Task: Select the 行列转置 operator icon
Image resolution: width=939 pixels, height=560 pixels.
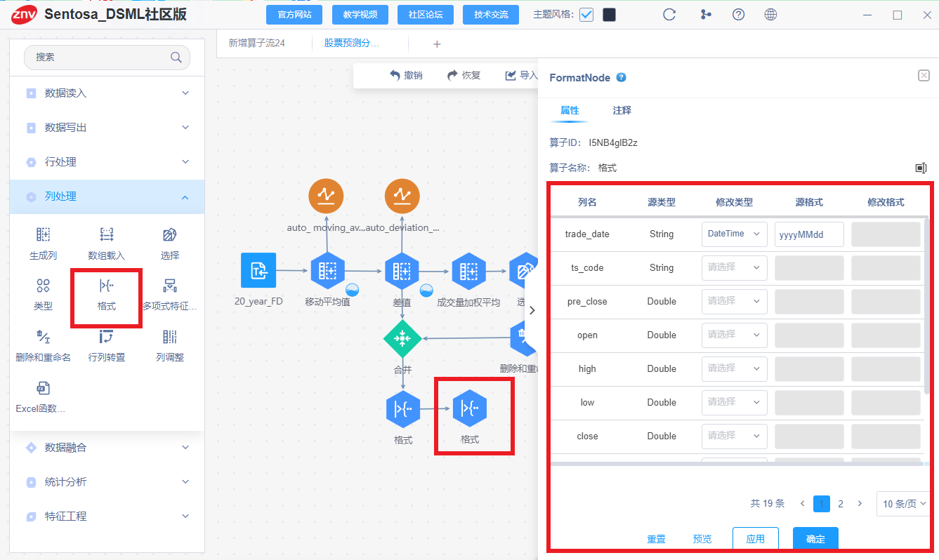Action: pos(106,336)
